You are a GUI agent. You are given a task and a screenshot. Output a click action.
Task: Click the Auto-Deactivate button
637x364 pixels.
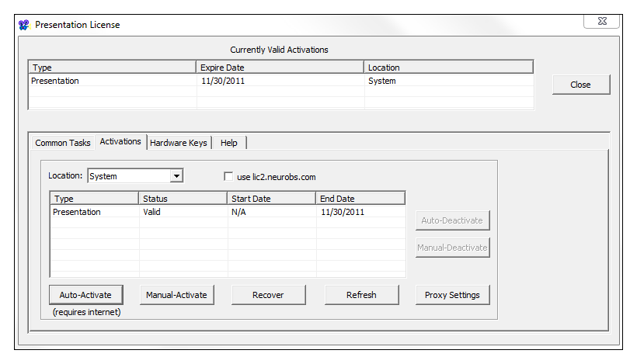[453, 220]
